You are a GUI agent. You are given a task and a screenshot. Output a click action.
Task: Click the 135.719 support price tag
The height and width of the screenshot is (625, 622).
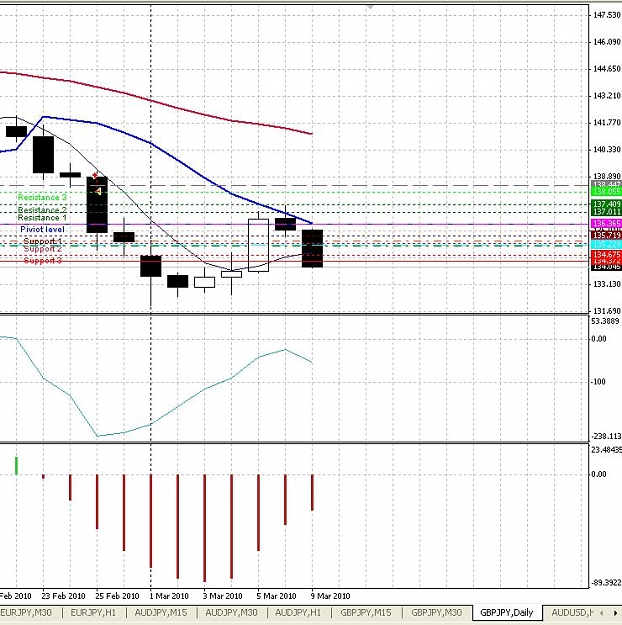coord(606,235)
